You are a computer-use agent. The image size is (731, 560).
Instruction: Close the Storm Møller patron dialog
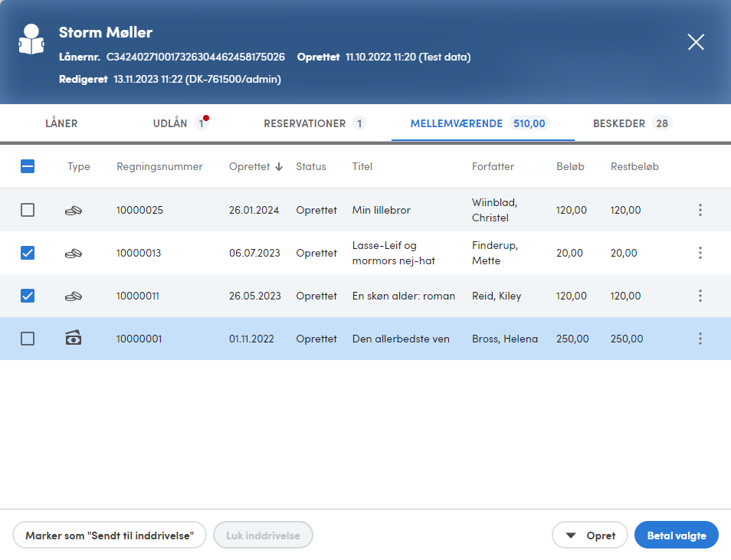coord(696,42)
